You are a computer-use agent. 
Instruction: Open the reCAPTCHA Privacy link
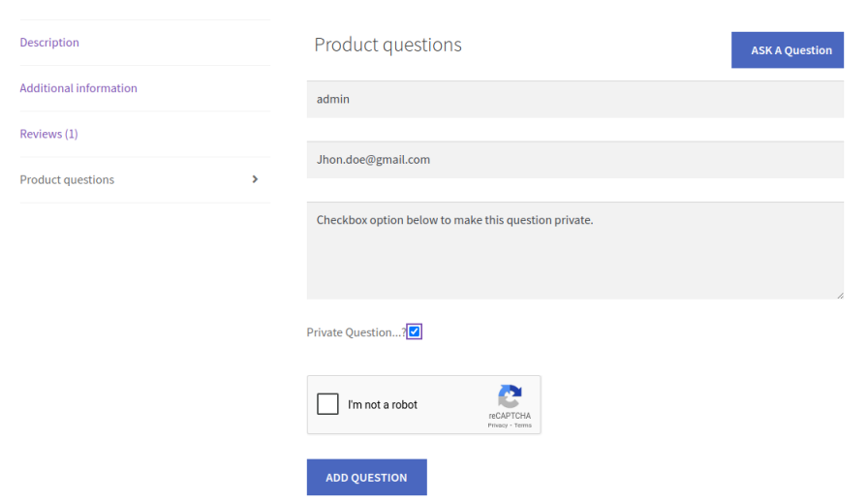(x=497, y=425)
